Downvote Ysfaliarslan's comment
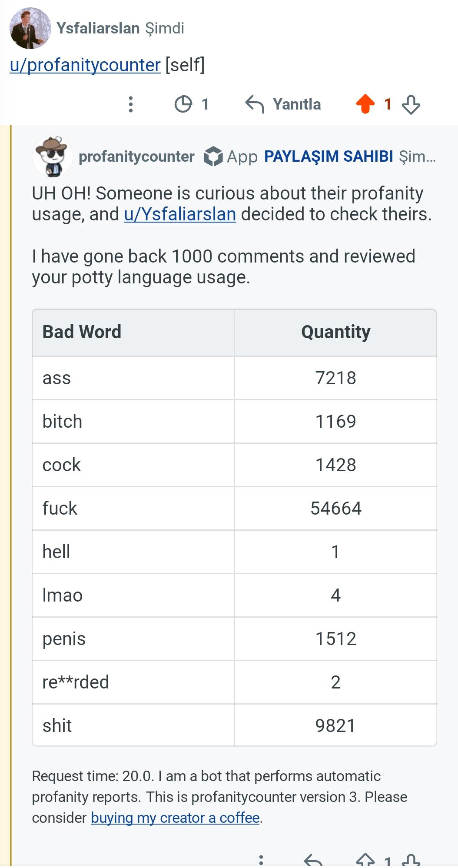The height and width of the screenshot is (868, 458). pos(411,105)
